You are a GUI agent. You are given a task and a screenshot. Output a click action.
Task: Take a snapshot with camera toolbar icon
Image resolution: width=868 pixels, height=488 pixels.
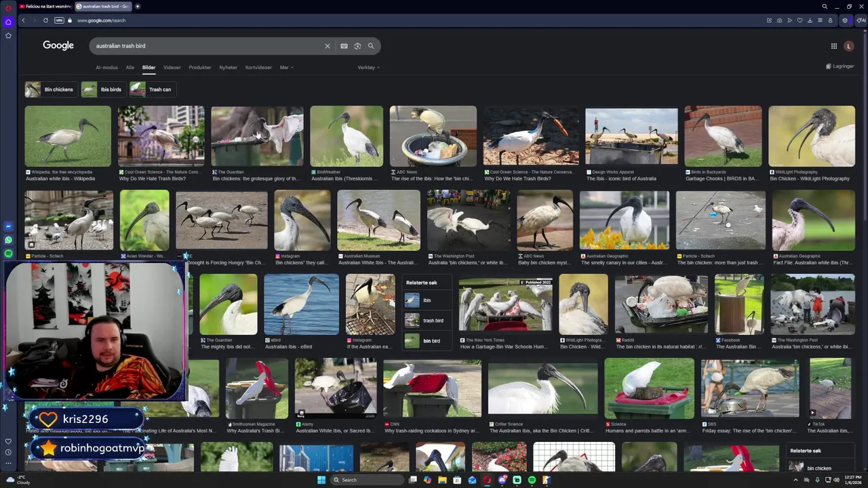coord(779,20)
